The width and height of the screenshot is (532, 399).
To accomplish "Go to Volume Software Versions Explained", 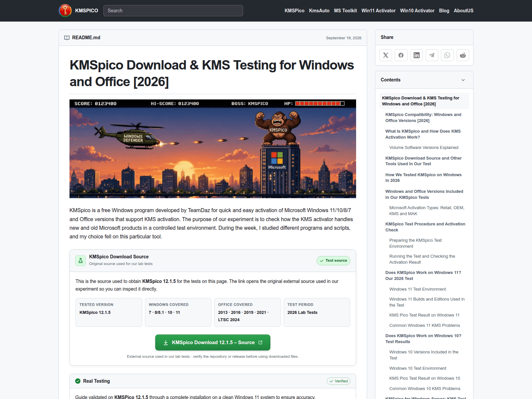I will coord(424,148).
